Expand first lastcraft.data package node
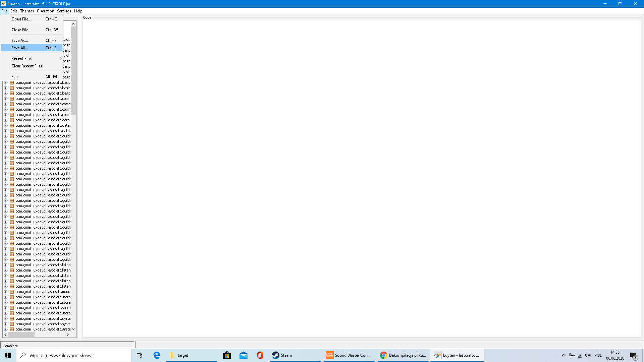The image size is (644, 362). [x=6, y=120]
